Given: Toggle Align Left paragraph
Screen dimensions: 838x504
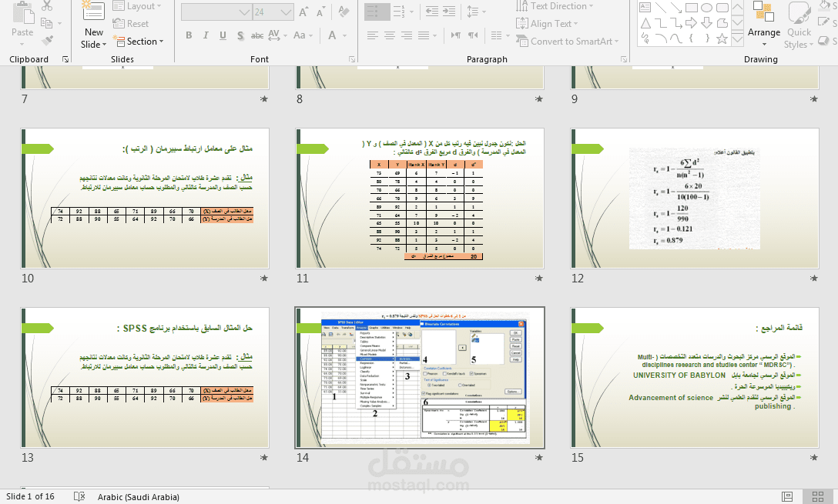Looking at the screenshot, I should pos(373,35).
